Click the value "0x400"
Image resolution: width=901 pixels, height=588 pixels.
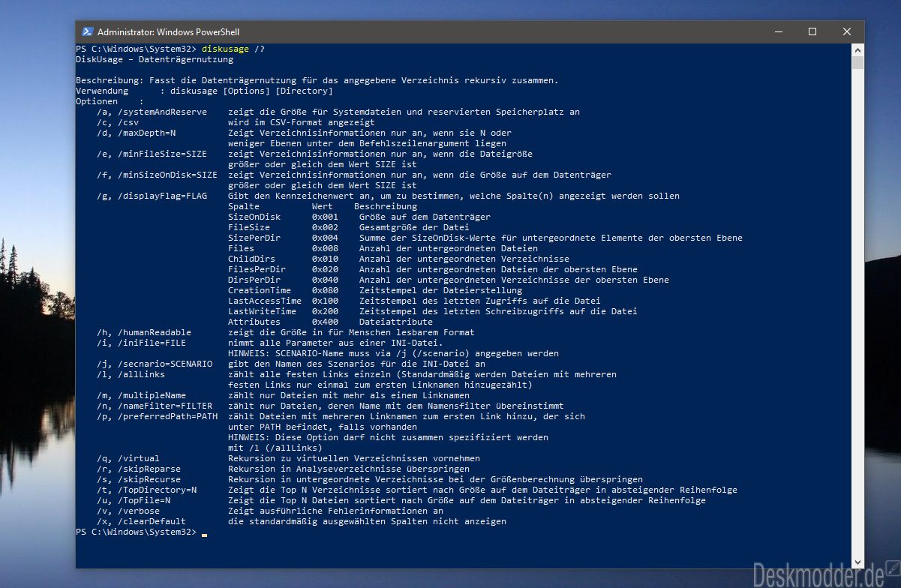click(x=326, y=322)
